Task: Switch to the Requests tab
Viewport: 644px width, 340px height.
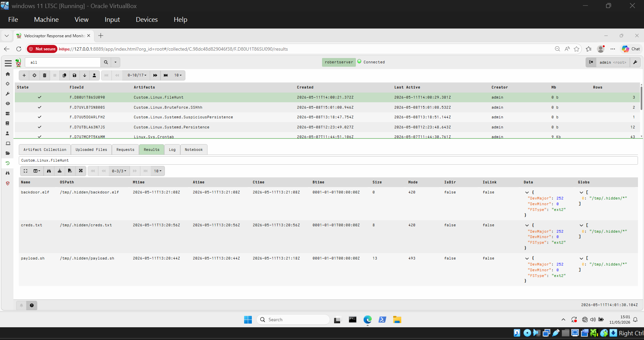Action: 125,150
